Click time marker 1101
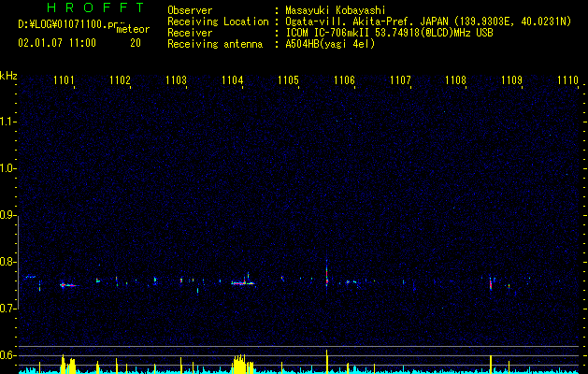The width and height of the screenshot is (588, 374). click(x=64, y=79)
